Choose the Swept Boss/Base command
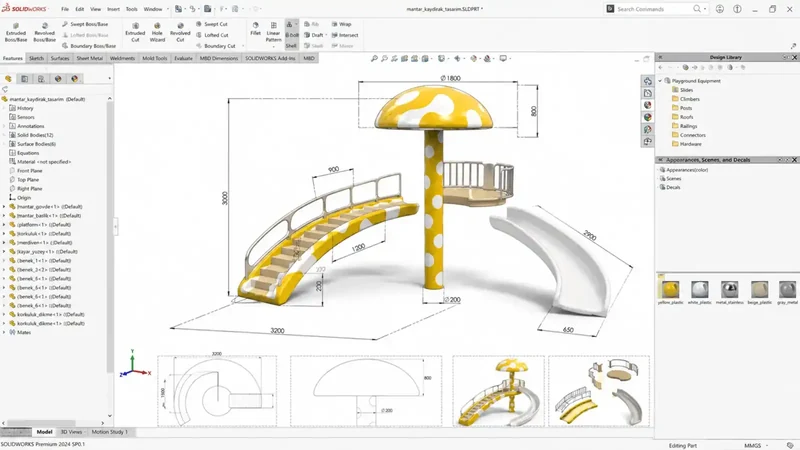Image resolution: width=800 pixels, height=450 pixels. coord(85,24)
